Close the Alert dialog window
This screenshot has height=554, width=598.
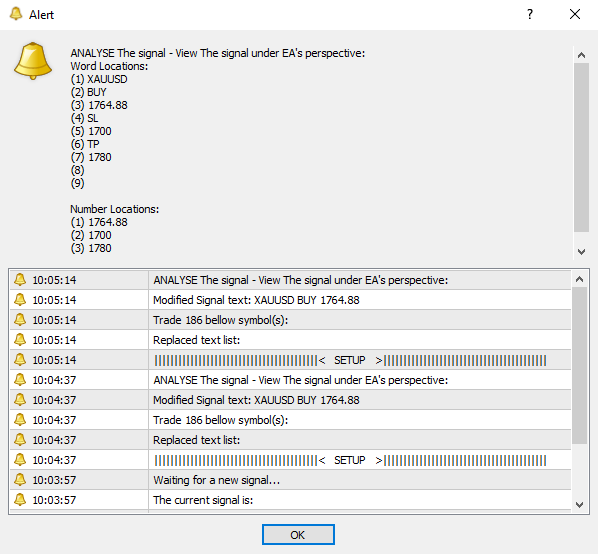pyautogui.click(x=575, y=14)
